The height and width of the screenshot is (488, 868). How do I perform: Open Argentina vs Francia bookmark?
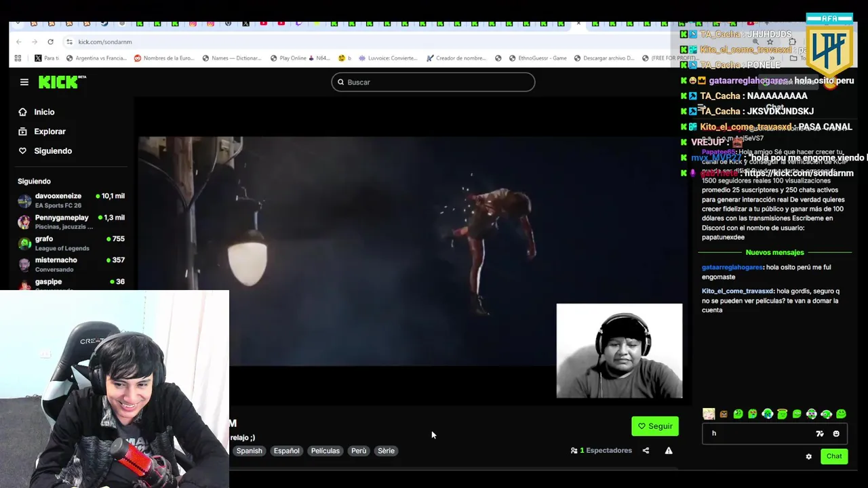(96, 58)
